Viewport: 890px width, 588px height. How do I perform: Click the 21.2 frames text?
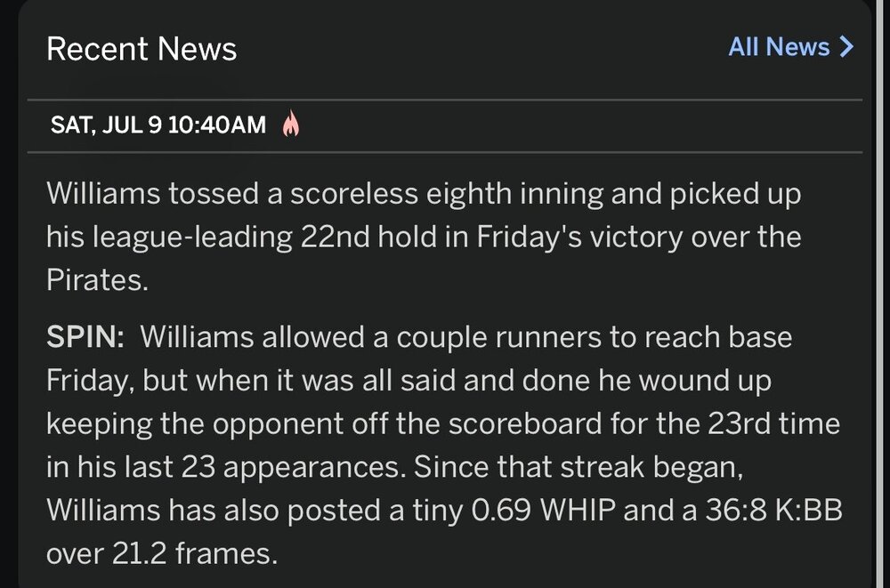click(x=193, y=554)
